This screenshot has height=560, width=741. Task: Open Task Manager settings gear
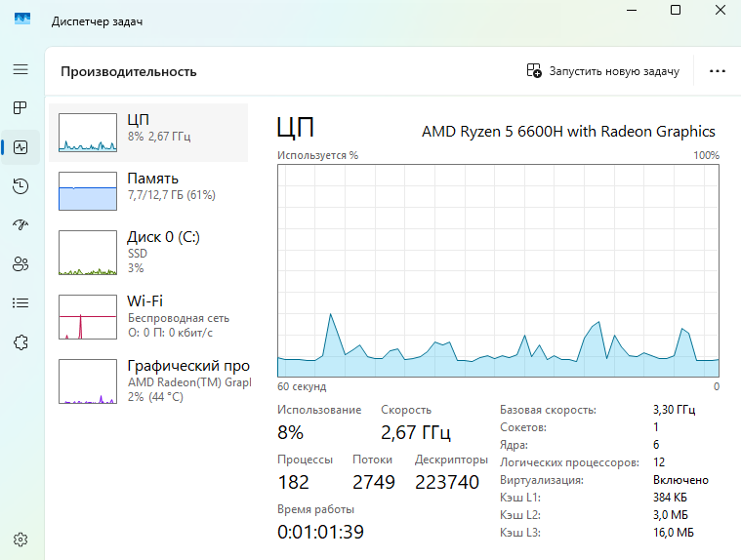pos(21,539)
